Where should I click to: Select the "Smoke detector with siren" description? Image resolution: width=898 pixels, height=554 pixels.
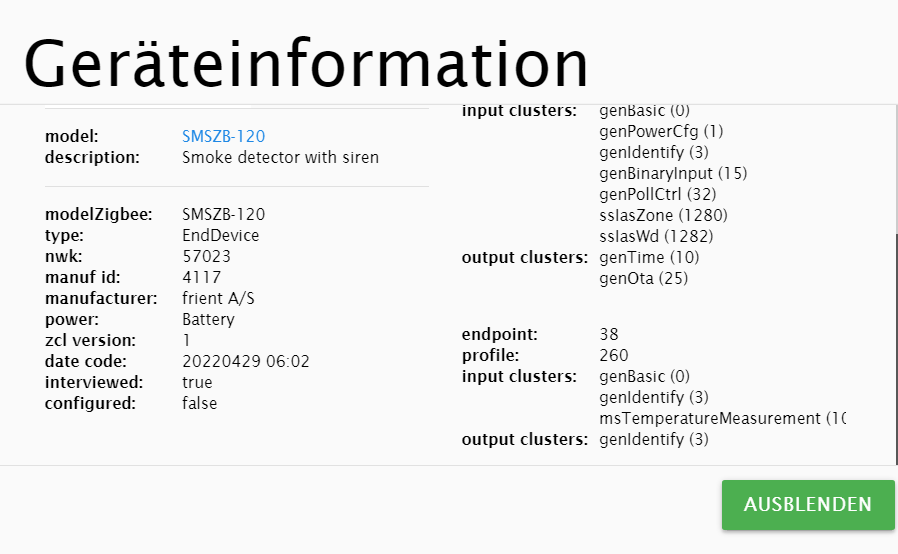click(x=280, y=157)
